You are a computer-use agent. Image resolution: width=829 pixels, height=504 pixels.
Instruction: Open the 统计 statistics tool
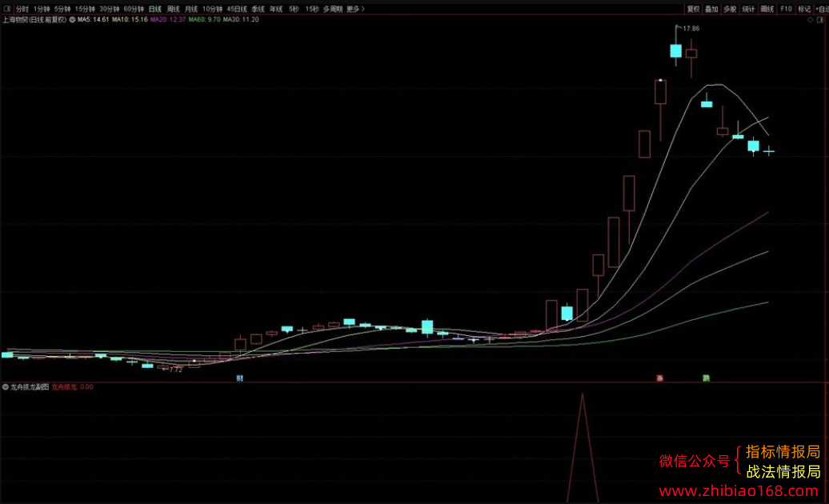coord(748,9)
